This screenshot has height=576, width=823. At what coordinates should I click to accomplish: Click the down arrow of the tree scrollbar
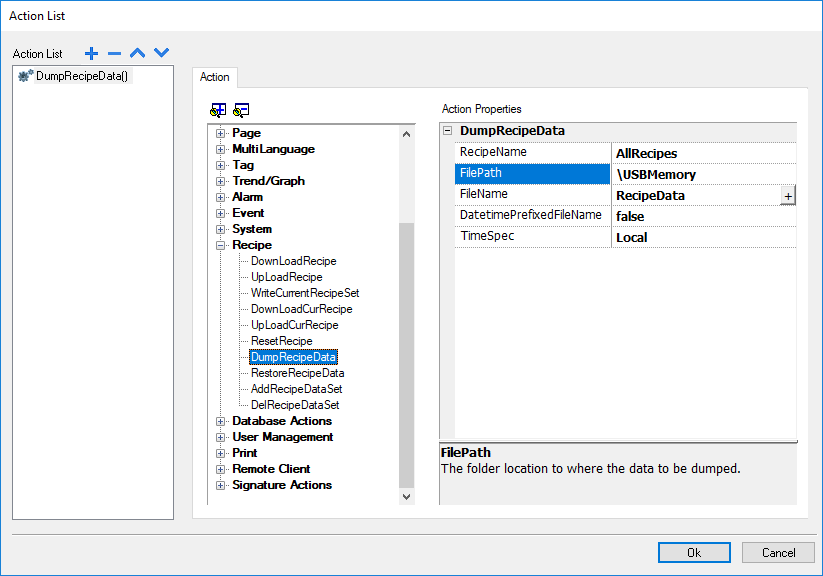406,496
